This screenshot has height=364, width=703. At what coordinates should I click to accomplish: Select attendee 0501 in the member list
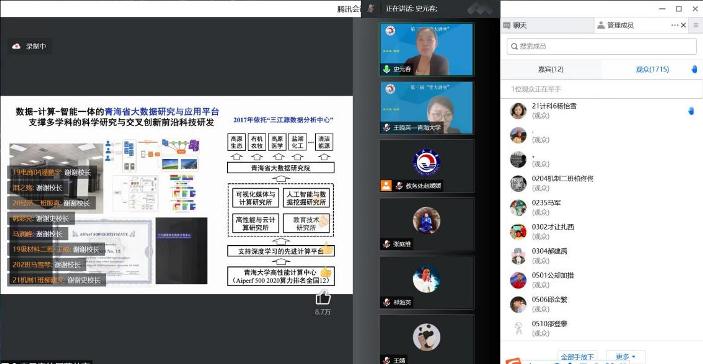[601, 280]
